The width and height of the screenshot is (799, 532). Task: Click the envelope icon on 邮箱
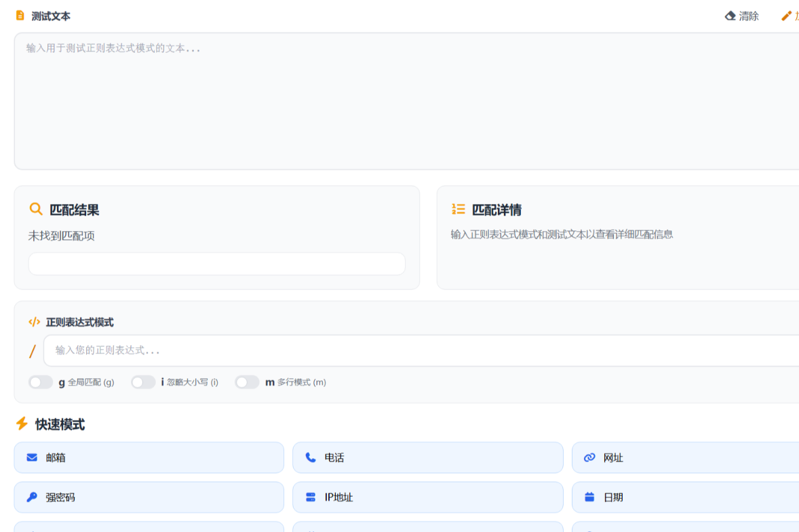click(x=32, y=457)
